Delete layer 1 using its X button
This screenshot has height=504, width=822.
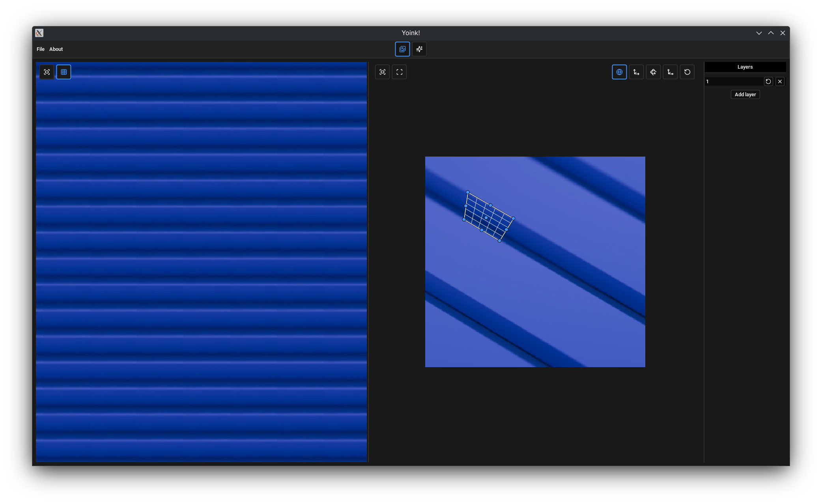(x=780, y=81)
